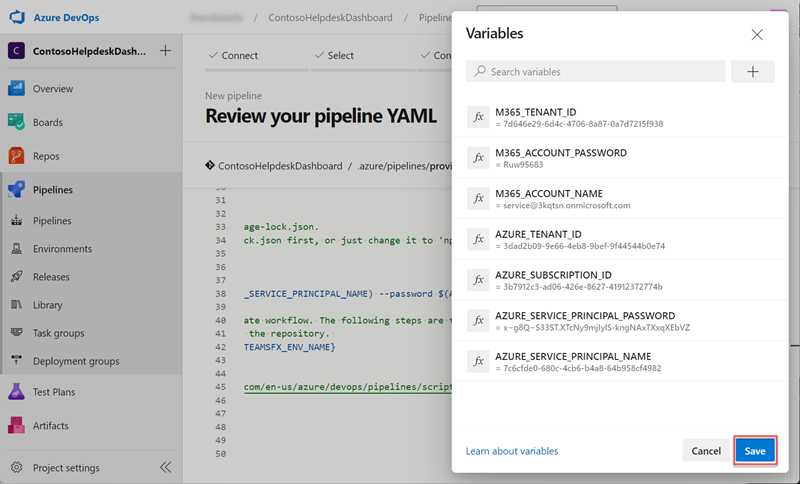The image size is (800, 484).
Task: Click line number 38 in YAML editor
Action: coord(220,294)
